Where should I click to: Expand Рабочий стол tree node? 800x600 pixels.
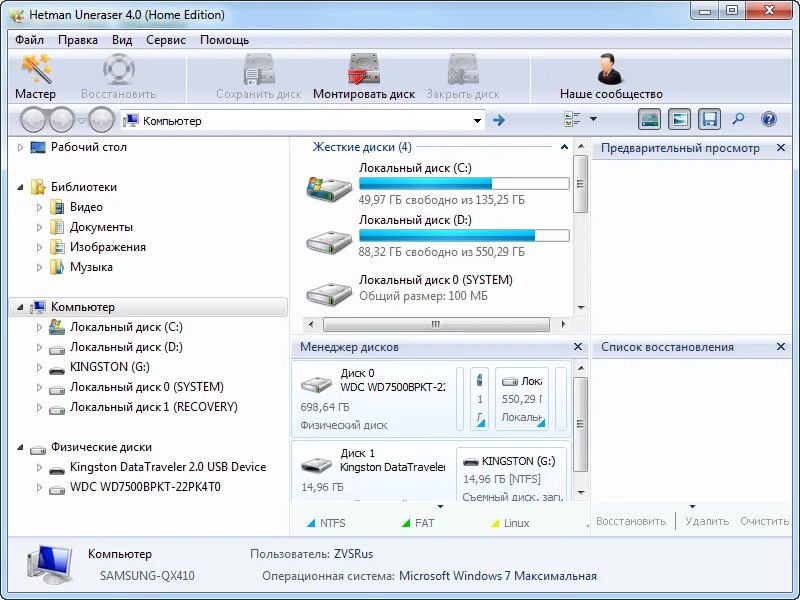coord(20,147)
